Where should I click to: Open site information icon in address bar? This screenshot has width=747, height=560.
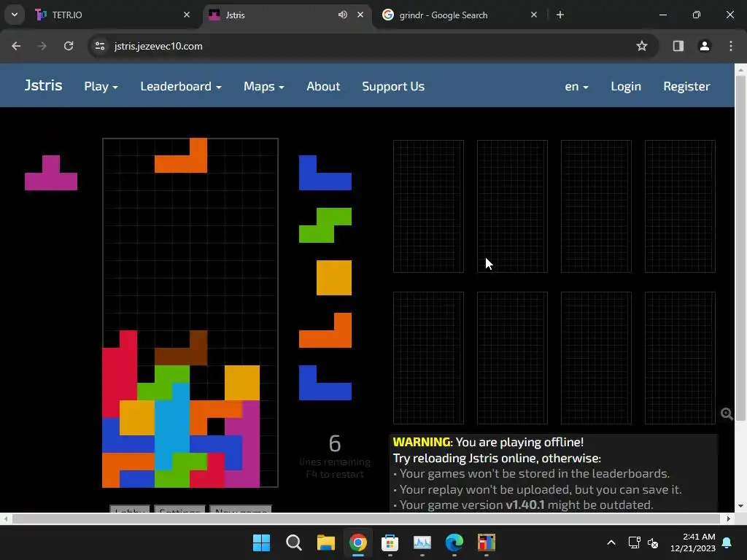click(x=100, y=46)
